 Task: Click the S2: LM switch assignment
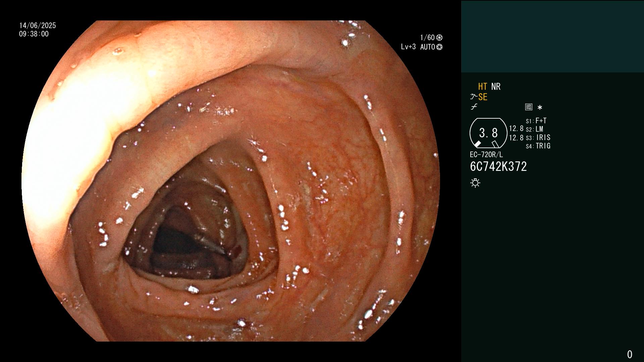(x=534, y=129)
